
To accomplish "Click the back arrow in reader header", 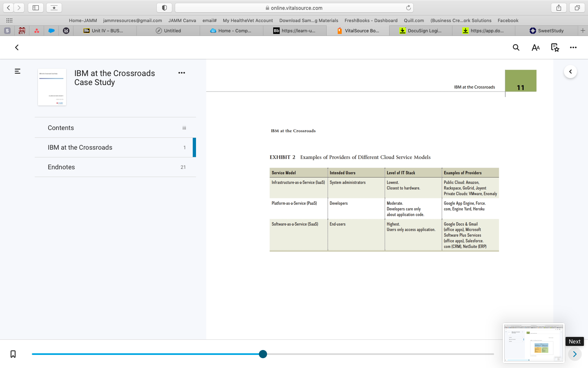I will click(17, 47).
